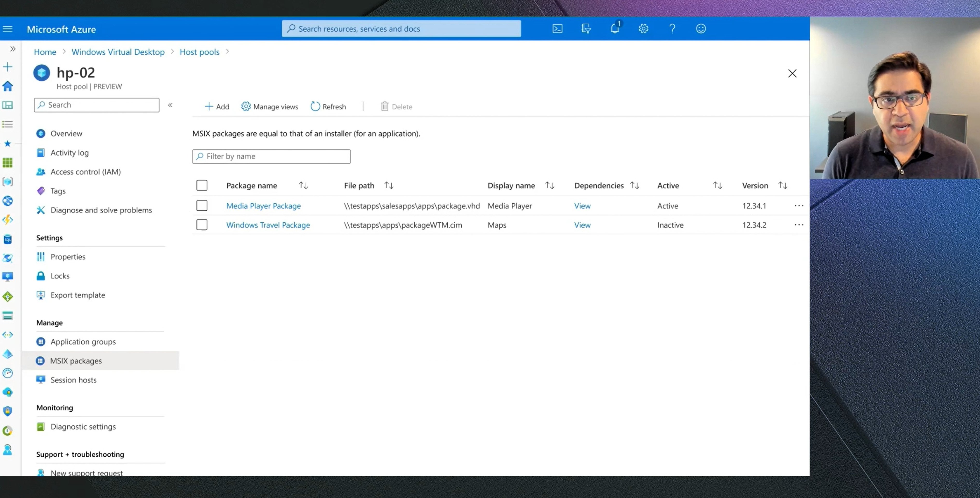980x498 pixels.
Task: Open All services list icon in sidebar
Action: 8,124
